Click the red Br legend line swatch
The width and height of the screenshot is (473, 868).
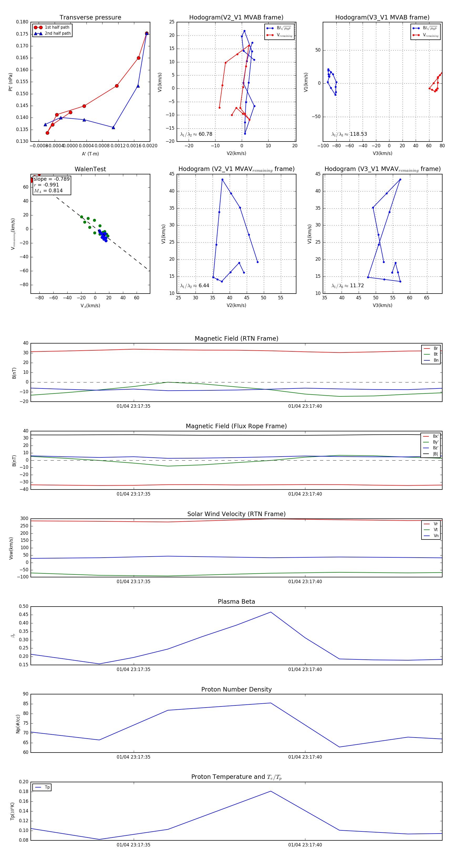point(426,349)
